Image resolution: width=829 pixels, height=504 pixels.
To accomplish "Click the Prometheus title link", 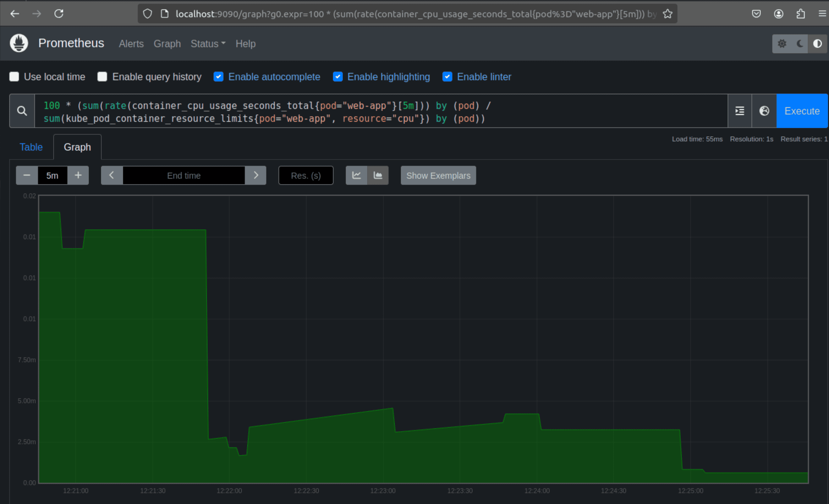I will click(71, 43).
